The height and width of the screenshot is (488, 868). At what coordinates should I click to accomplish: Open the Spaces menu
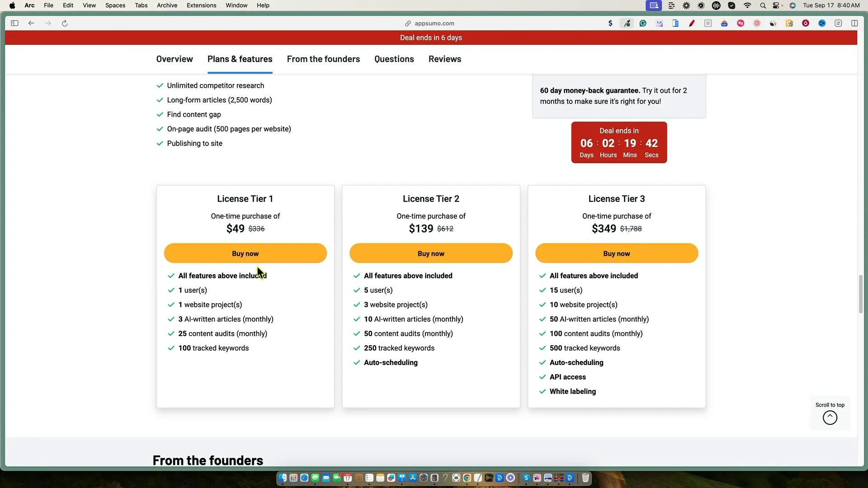coord(115,5)
